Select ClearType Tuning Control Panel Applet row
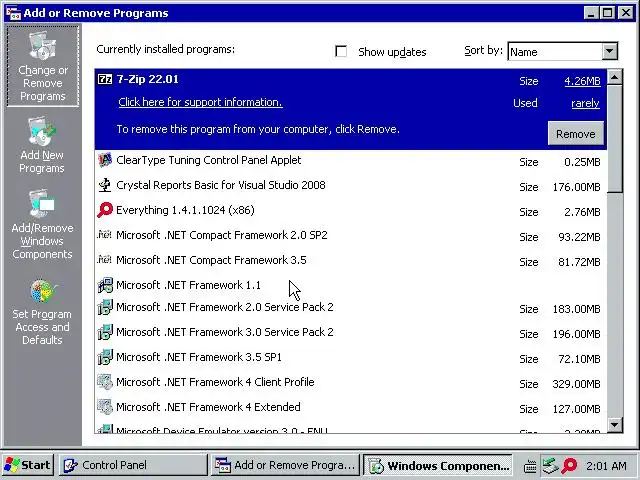 pos(351,160)
